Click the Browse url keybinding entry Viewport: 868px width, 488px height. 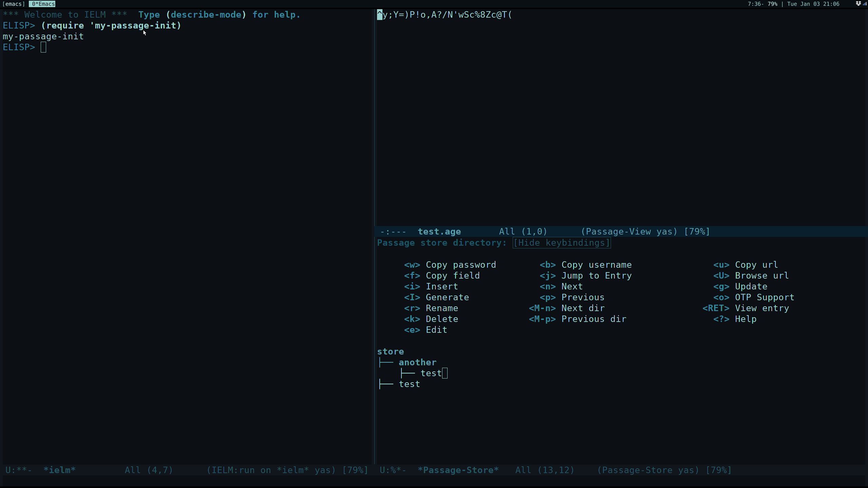pos(762,276)
